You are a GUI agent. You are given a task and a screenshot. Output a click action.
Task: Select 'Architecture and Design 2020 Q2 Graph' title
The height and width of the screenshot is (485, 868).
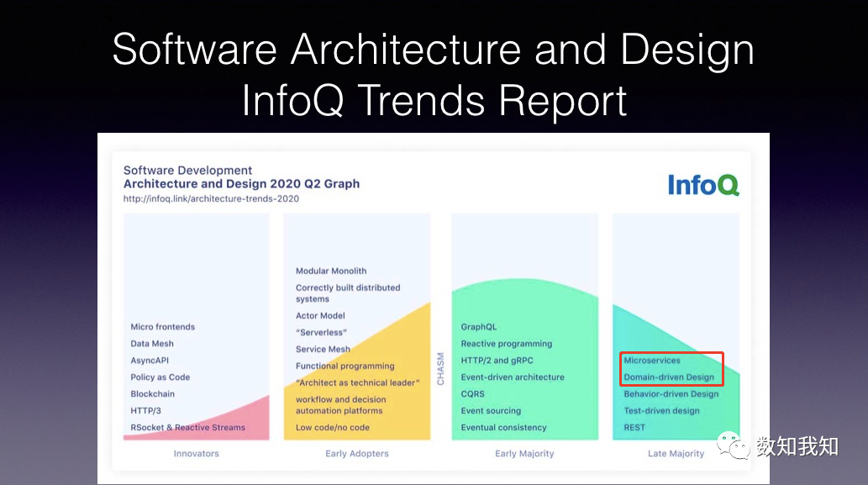241,184
